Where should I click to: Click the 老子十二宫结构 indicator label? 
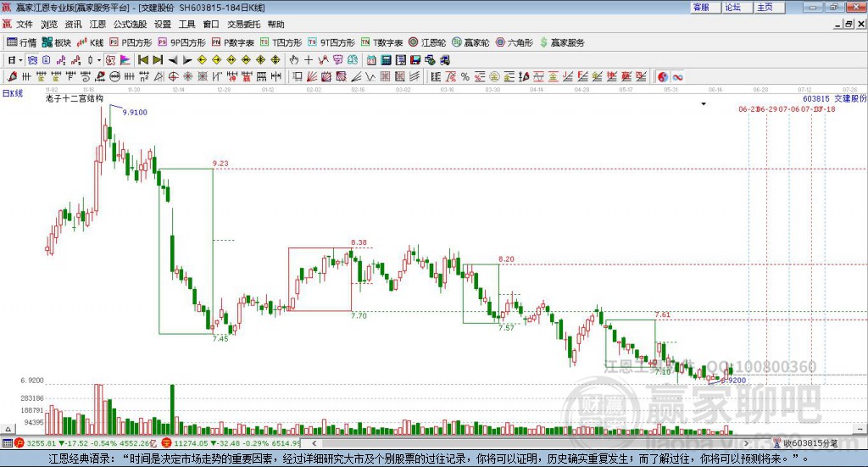coord(75,98)
